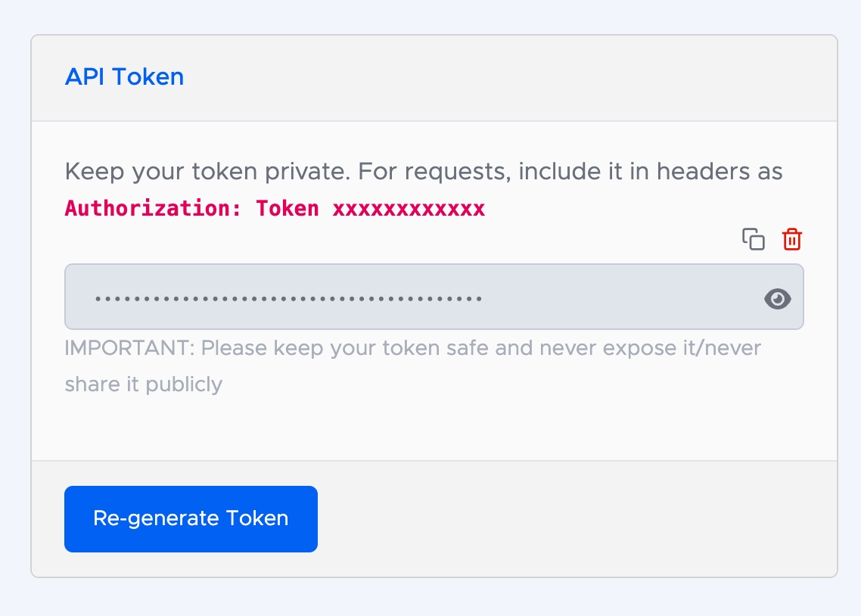Click the 'xxxxxxxxxxxx' placeholder in the snippet

click(409, 209)
